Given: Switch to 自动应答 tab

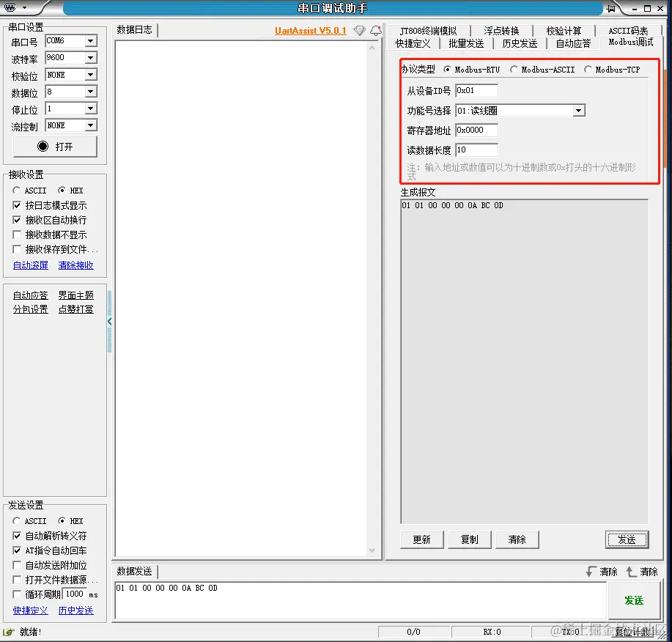Looking at the screenshot, I should point(573,43).
